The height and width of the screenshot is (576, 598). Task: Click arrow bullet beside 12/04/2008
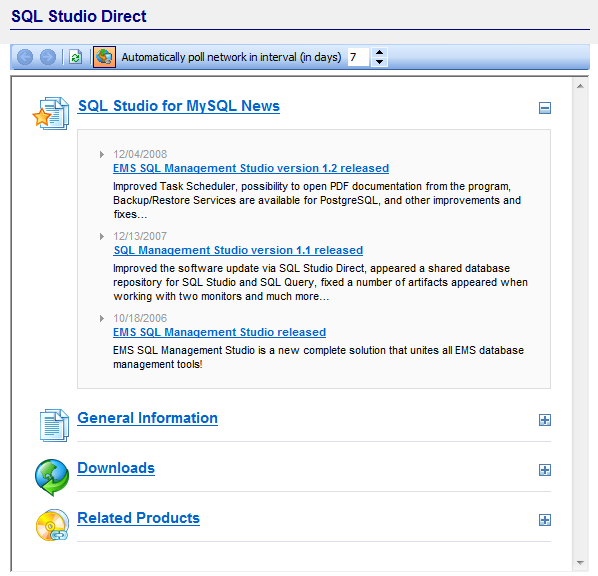click(x=102, y=154)
